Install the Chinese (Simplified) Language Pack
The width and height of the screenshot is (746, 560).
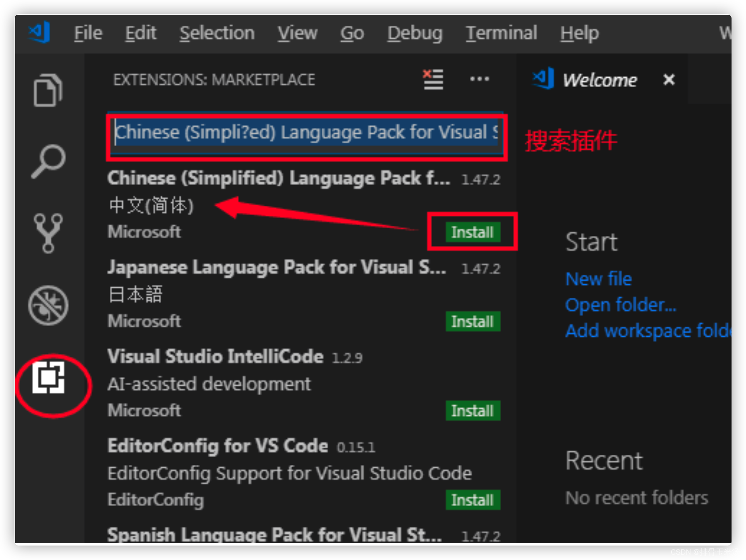(x=473, y=232)
